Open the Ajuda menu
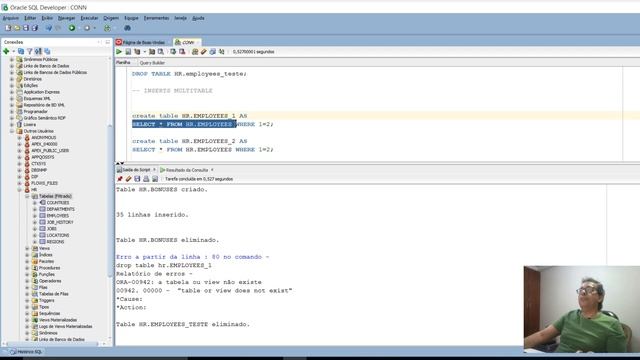 pyautogui.click(x=198, y=18)
